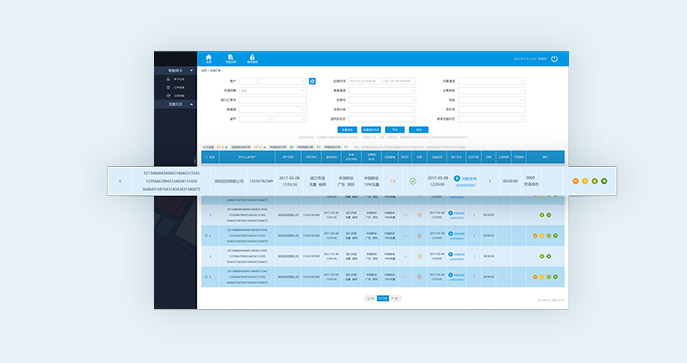Check the checkbox in the third visible table row
The image size is (687, 363).
point(206,236)
